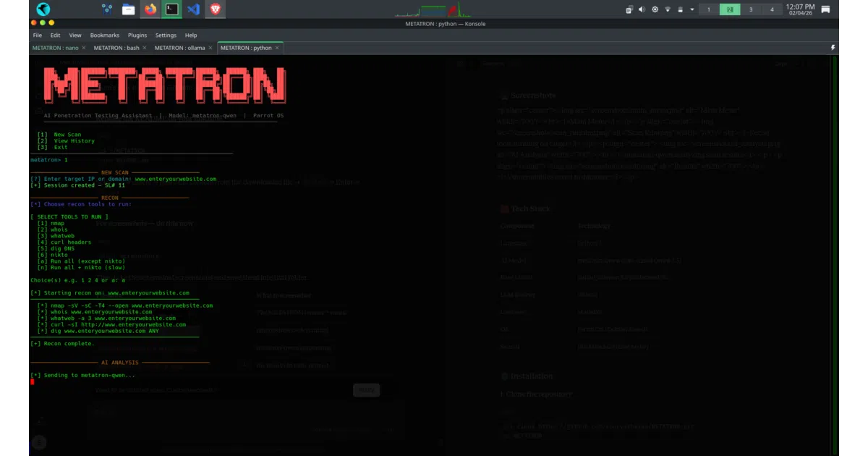Open Brave browser from the panel
868x456 pixels.
point(214,9)
